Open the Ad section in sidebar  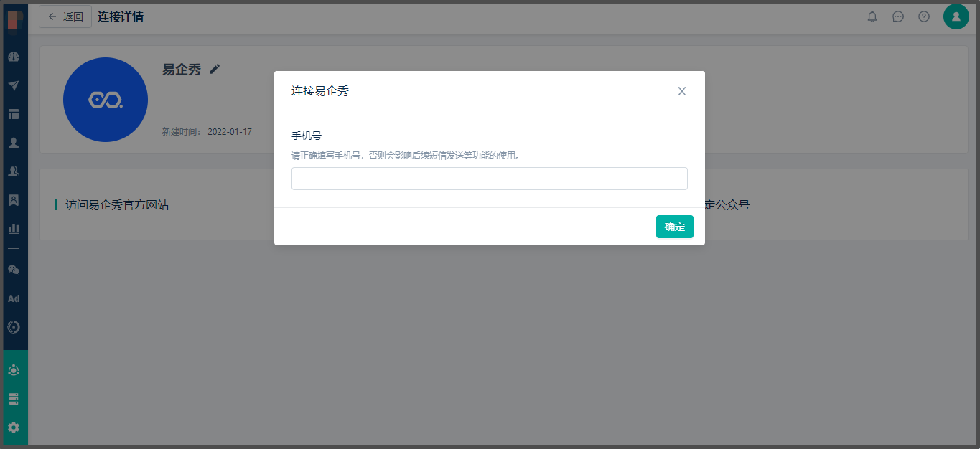pos(14,298)
